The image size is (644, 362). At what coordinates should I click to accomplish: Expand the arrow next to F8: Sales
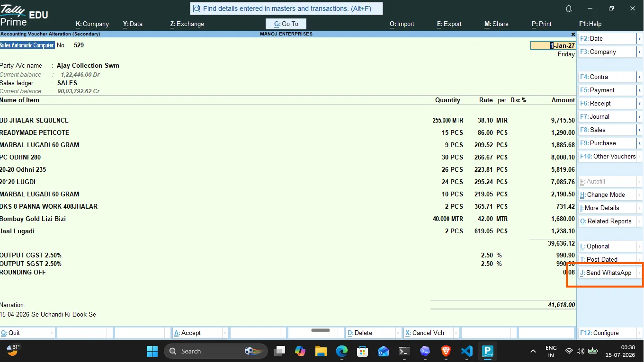point(640,130)
